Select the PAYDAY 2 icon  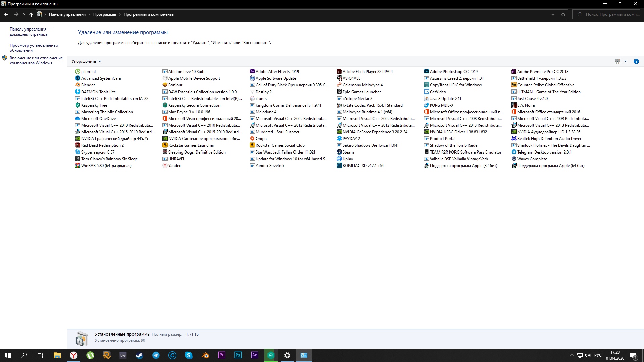(339, 139)
